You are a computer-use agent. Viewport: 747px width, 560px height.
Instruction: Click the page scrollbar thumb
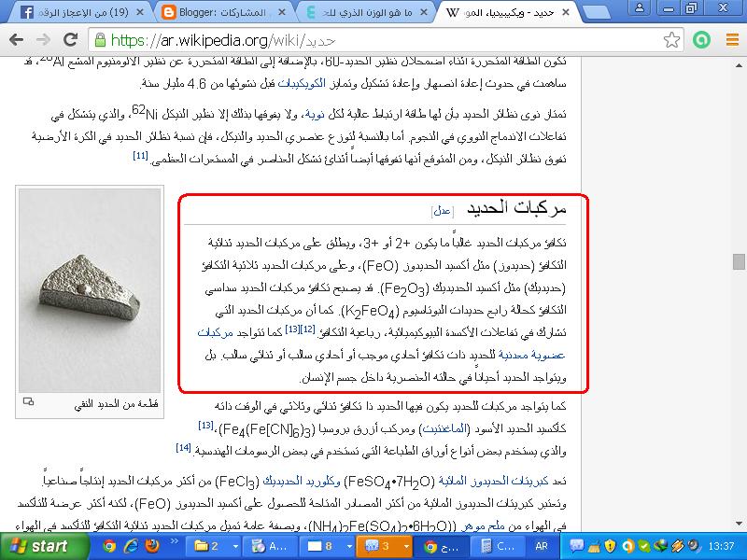tap(739, 262)
